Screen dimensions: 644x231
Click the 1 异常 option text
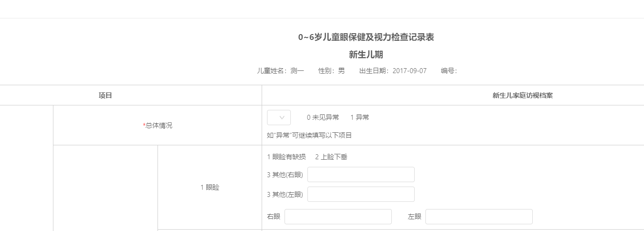pos(360,118)
